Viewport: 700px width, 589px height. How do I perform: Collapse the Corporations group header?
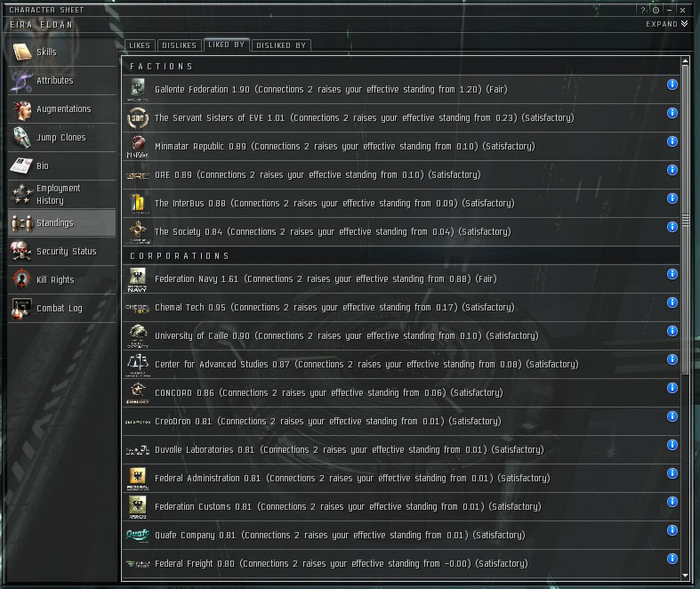pyautogui.click(x=401, y=256)
